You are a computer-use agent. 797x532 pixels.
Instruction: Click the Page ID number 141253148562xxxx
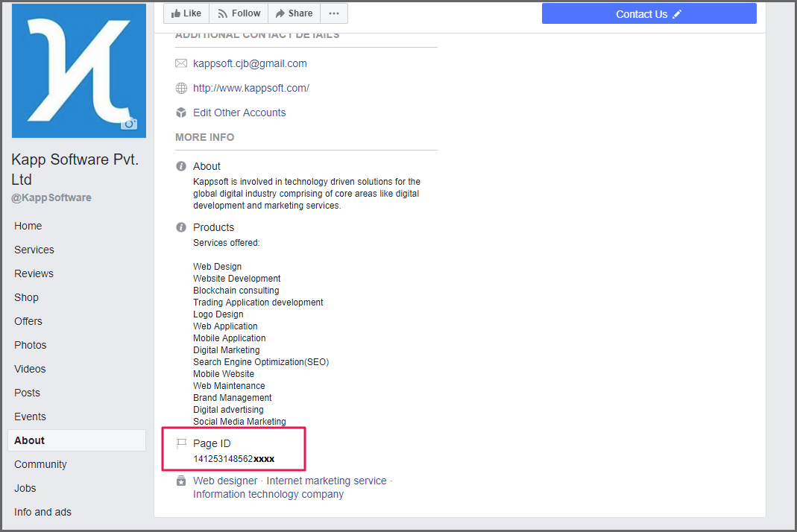pos(234,459)
